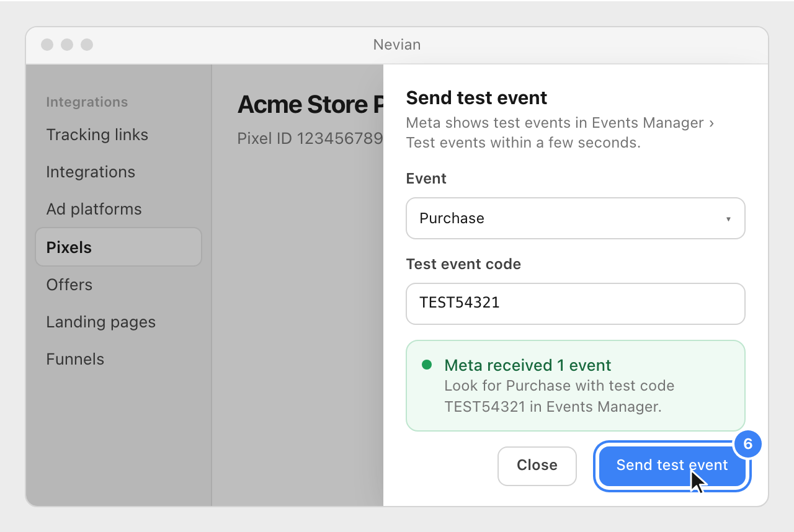The width and height of the screenshot is (794, 532).
Task: Zoom the Nevian window using the rightmost title-bar dot
Action: [x=87, y=45]
